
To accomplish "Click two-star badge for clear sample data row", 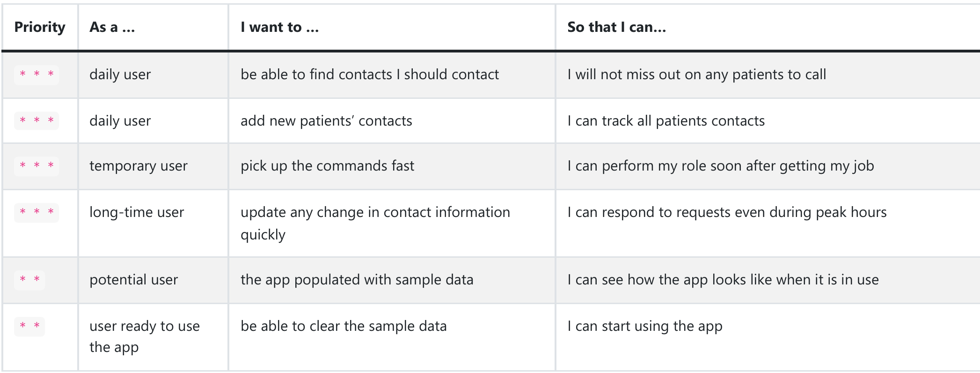I will pos(29,326).
